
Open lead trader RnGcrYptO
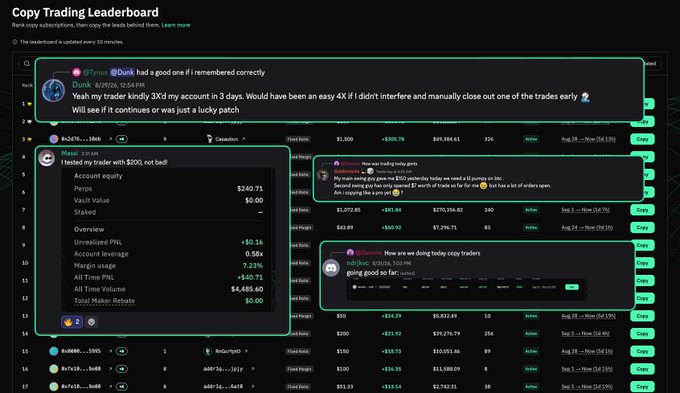click(x=228, y=351)
